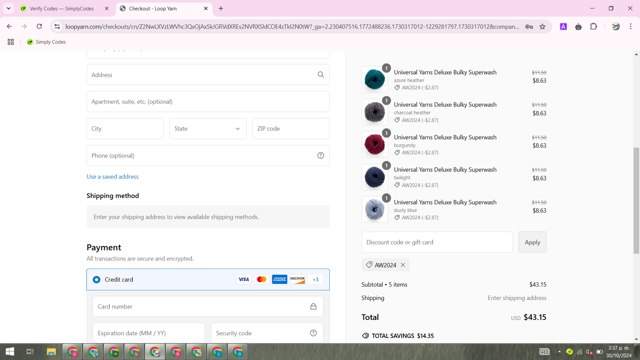This screenshot has height=360, width=640.
Task: Click Use a saved address link
Action: pos(113,177)
